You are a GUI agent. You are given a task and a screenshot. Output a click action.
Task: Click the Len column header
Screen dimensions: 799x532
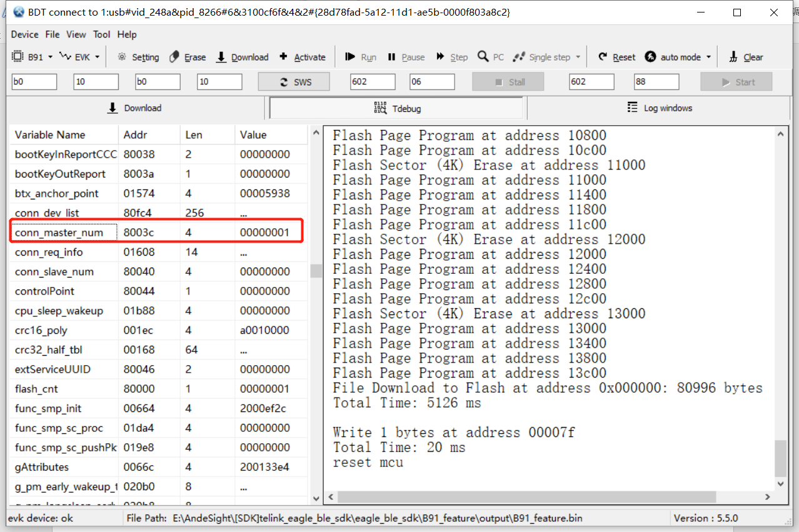click(208, 134)
